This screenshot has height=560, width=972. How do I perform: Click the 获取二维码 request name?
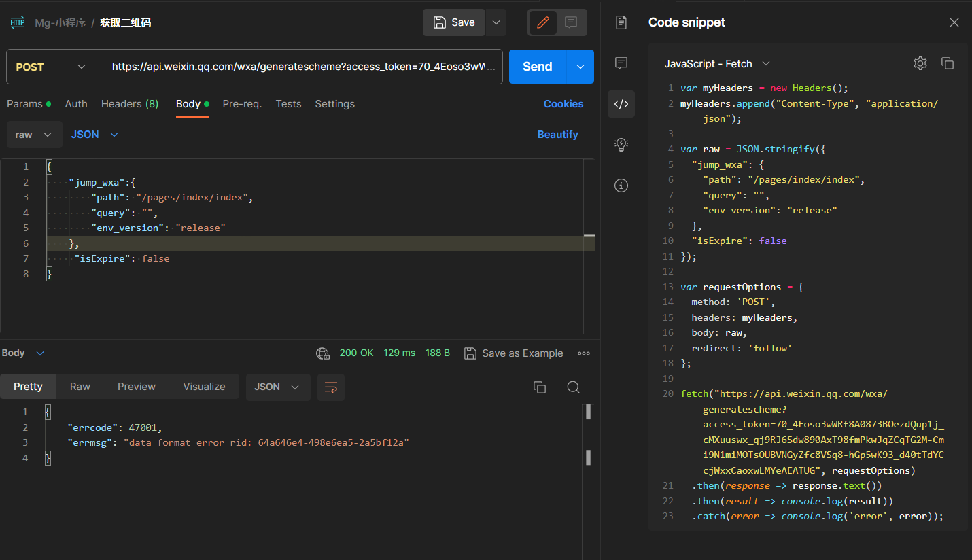pos(126,22)
